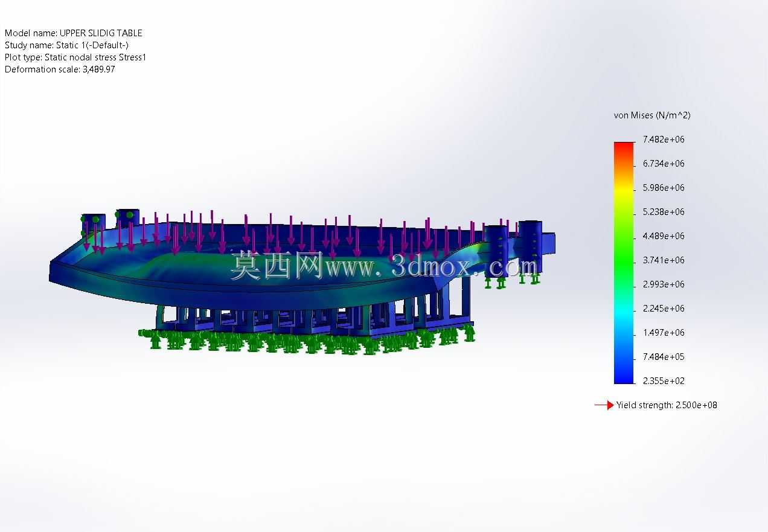
Task: Select 'Plot type: Static nodal stress Stress1' text
Action: (x=75, y=57)
